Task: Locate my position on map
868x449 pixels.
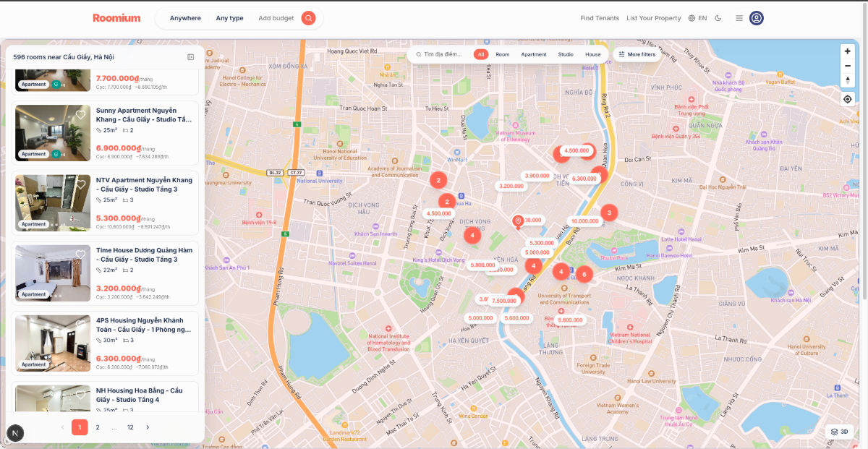Action: pos(848,99)
